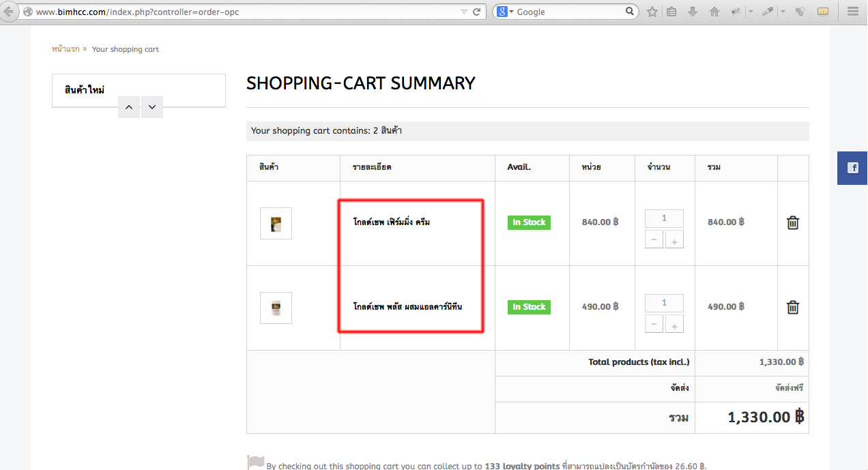The width and height of the screenshot is (868, 470).
Task: Open the โกลด์เชพ เฟิร์มมิ่ง ครีม product link
Action: tap(391, 222)
